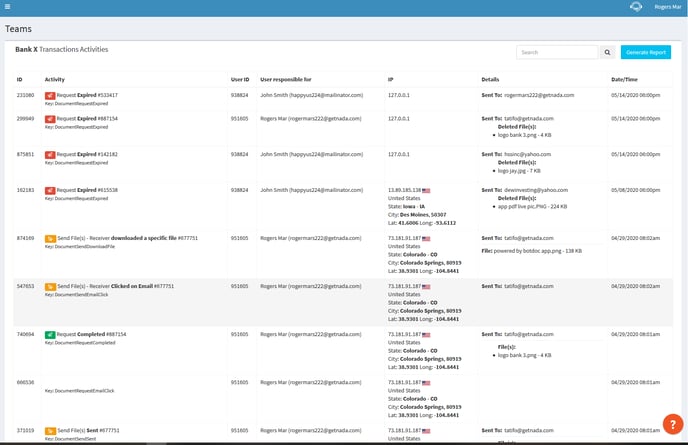Open the hamburger menu in top bar
The height and width of the screenshot is (445, 688).
7,6
